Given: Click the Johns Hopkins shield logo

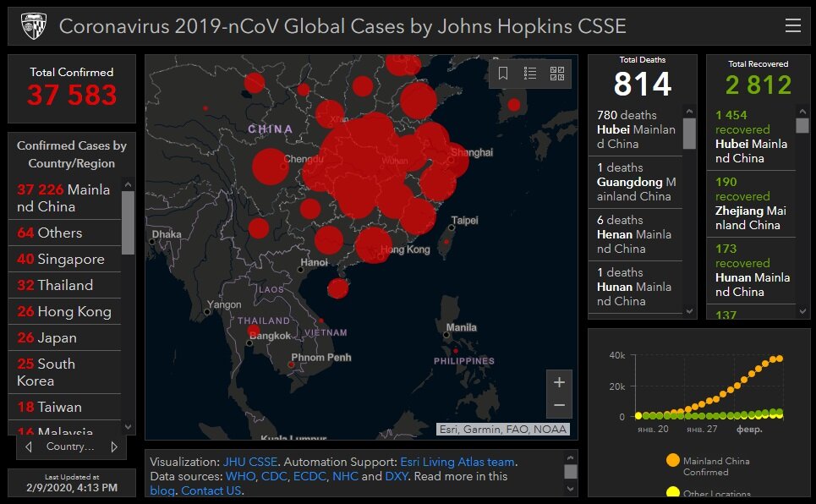Looking at the screenshot, I should click(34, 26).
